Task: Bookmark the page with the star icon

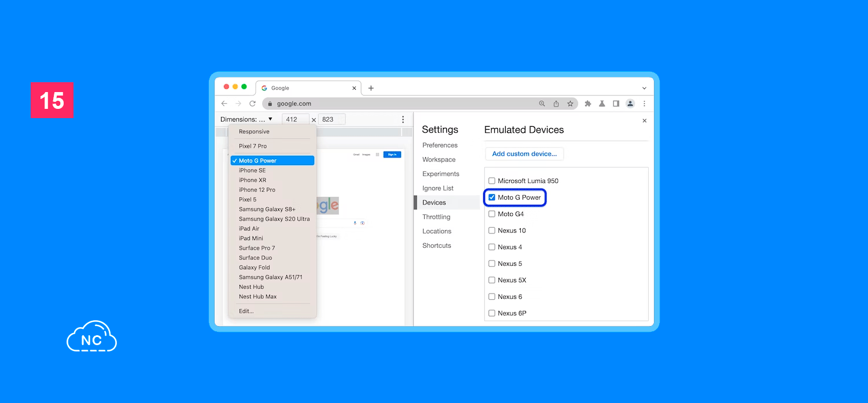Action: [570, 104]
